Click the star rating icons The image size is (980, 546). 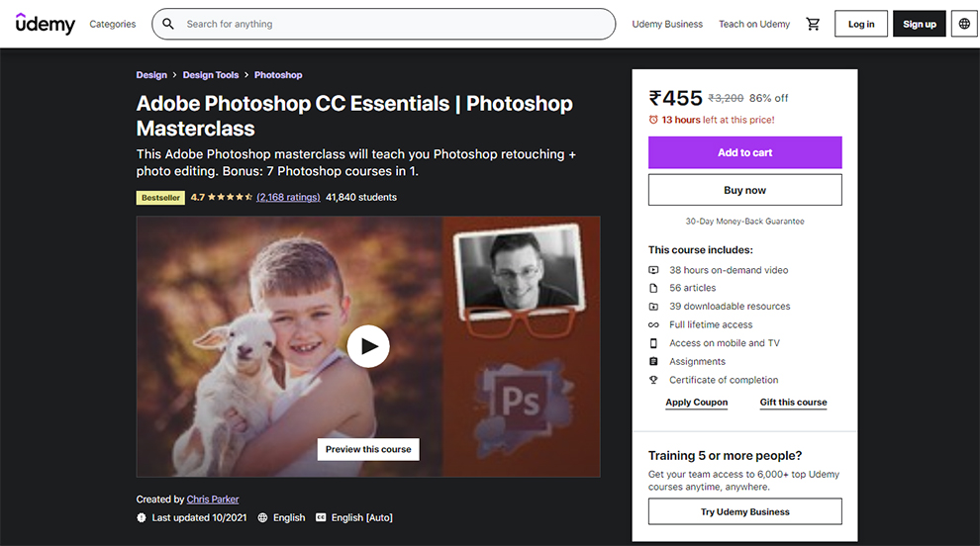pyautogui.click(x=230, y=197)
